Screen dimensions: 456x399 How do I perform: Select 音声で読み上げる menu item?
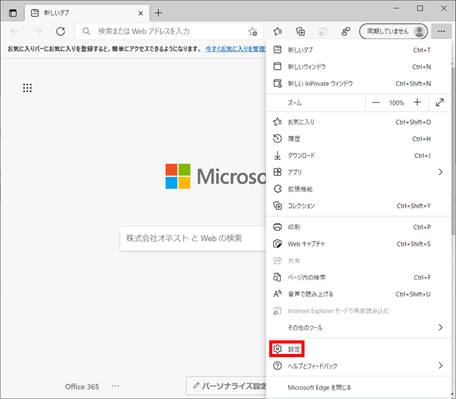pos(359,294)
